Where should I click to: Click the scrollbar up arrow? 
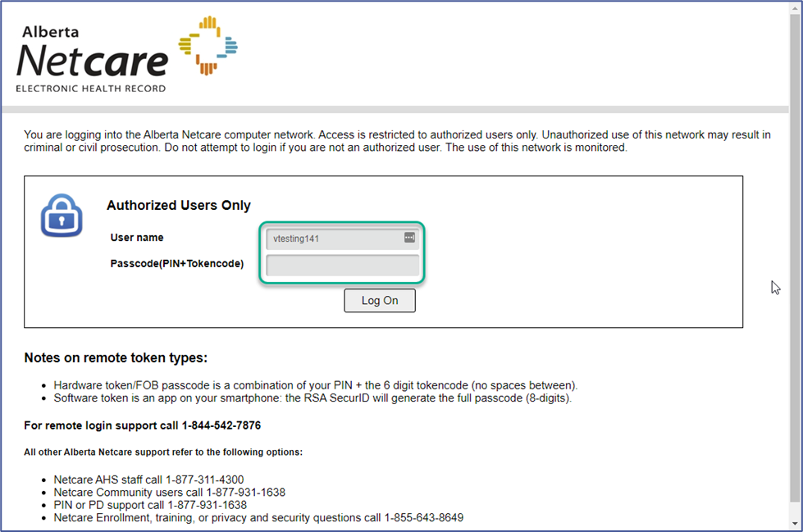click(796, 7)
